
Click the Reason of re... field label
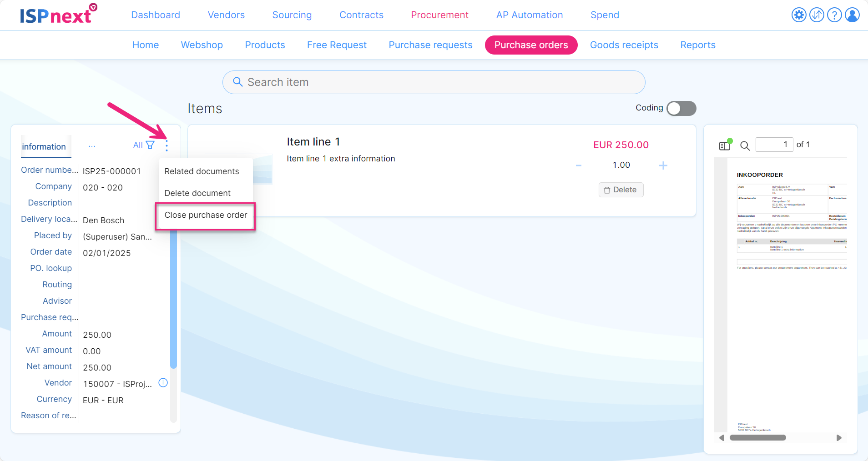pyautogui.click(x=49, y=416)
